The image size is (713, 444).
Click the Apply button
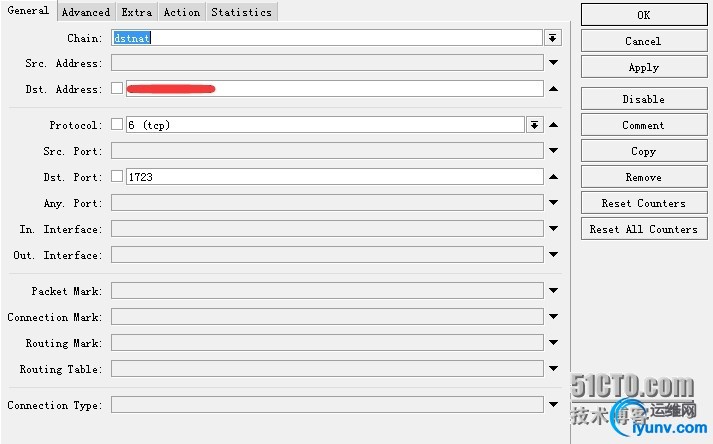click(644, 67)
